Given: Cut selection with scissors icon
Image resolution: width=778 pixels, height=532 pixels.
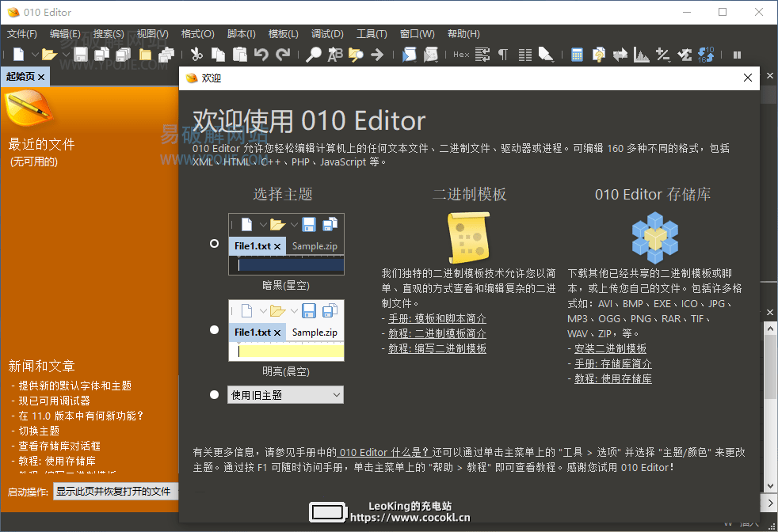Looking at the screenshot, I should [x=197, y=54].
